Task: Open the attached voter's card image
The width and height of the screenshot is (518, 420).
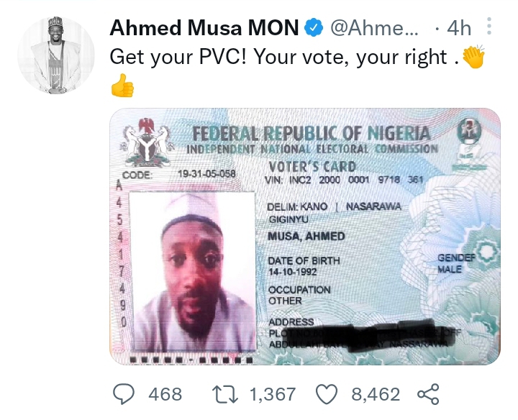Action: pyautogui.click(x=305, y=237)
